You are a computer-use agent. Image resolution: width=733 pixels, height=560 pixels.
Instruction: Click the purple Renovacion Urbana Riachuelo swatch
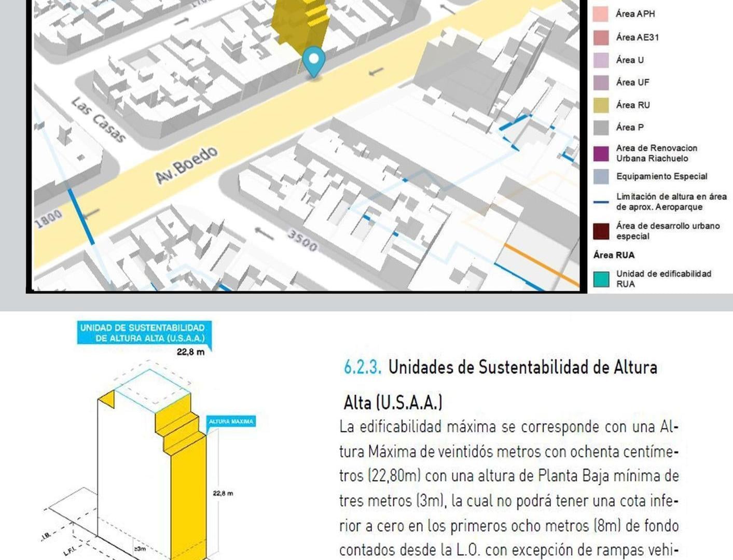pyautogui.click(x=600, y=153)
